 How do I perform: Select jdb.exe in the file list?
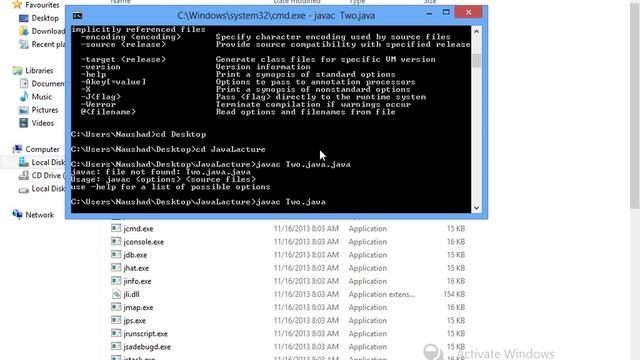pyautogui.click(x=135, y=255)
